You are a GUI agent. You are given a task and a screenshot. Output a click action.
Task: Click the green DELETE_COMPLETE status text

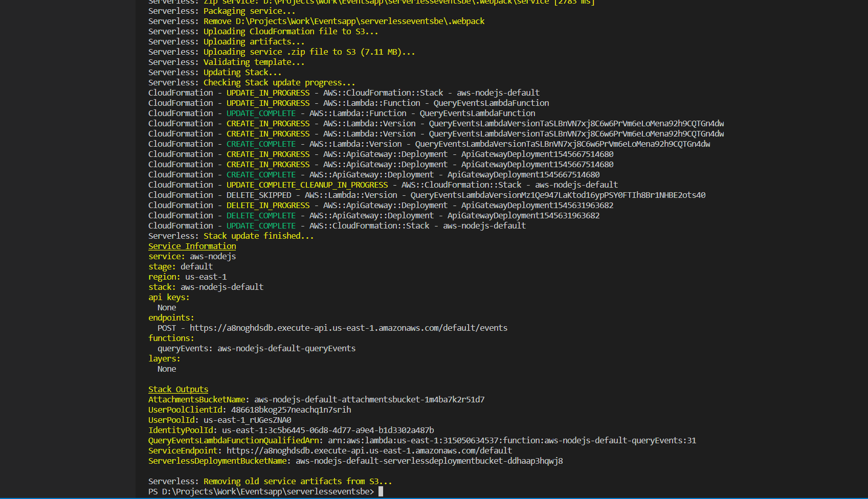tap(261, 215)
